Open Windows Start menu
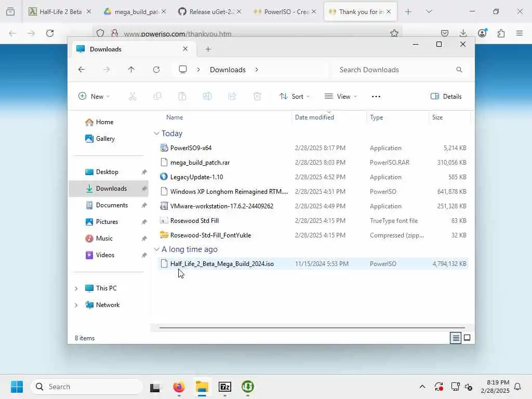Viewport: 532px width, 399px height. 17,387
